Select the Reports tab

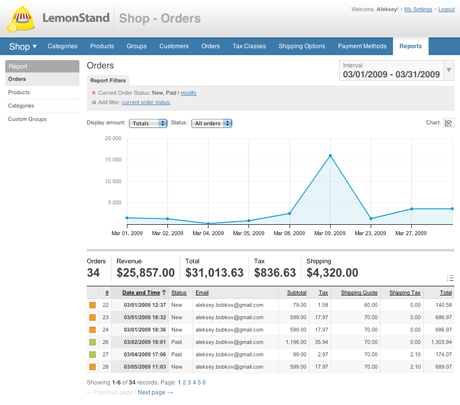pos(411,46)
